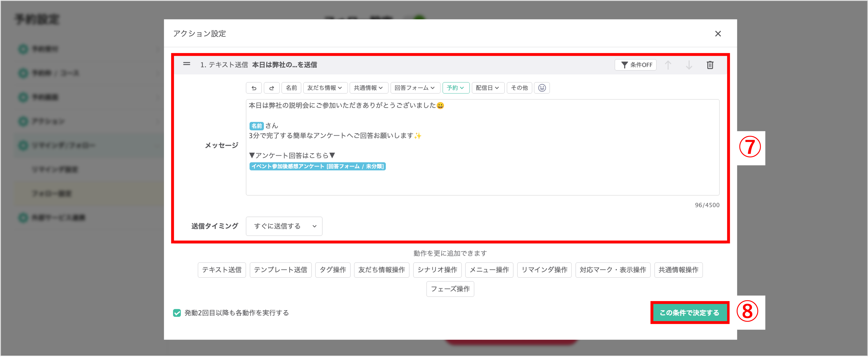Move action down with the down arrow

point(689,65)
